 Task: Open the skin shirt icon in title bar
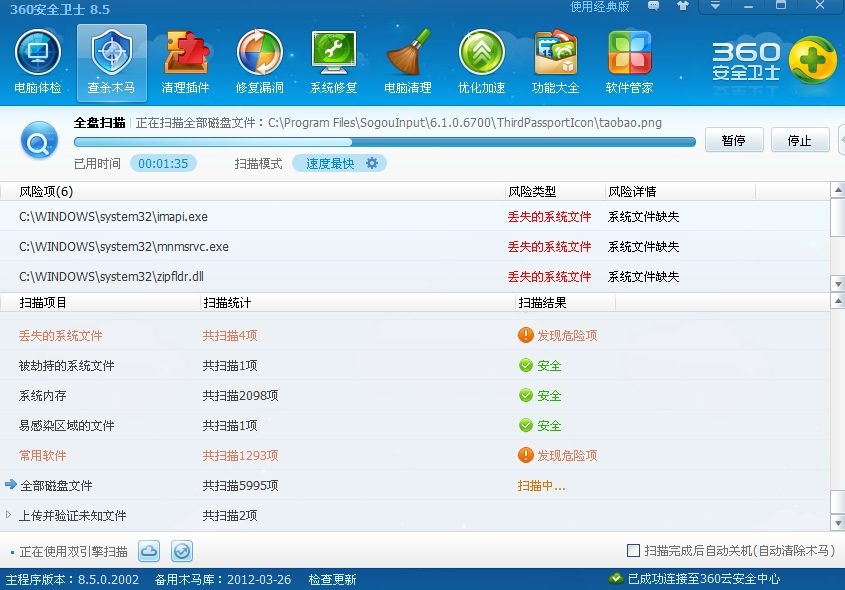[683, 6]
